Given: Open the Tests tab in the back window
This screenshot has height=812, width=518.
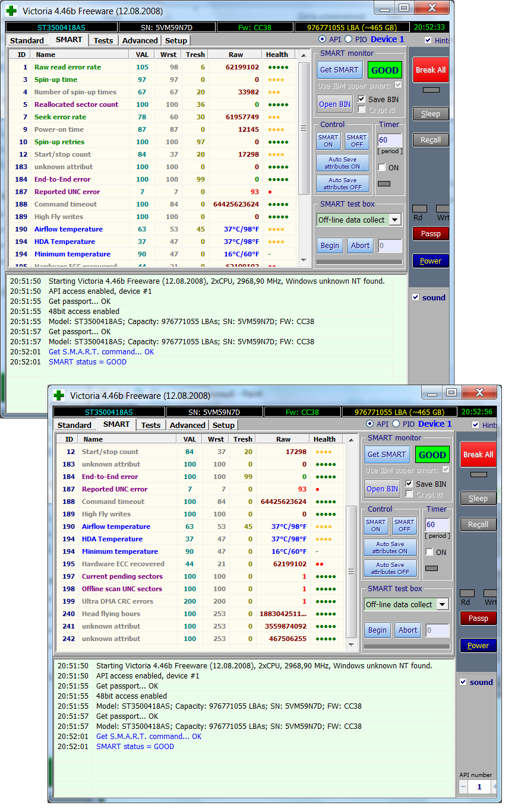Looking at the screenshot, I should pos(103,40).
